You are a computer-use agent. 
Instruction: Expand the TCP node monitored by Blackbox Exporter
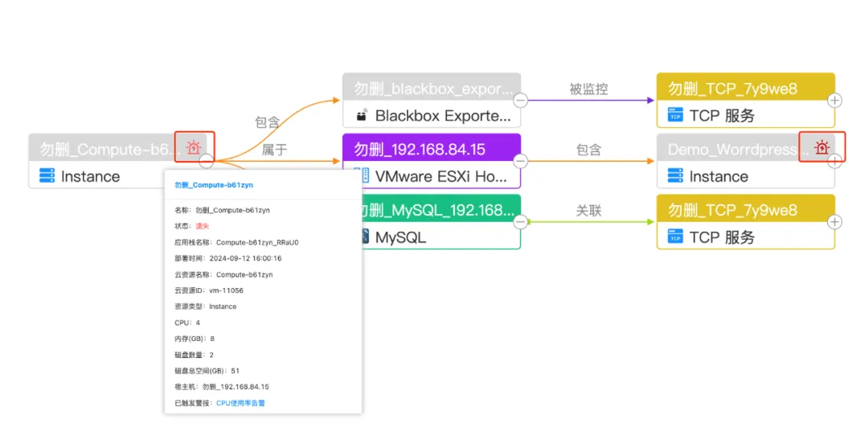pos(835,101)
